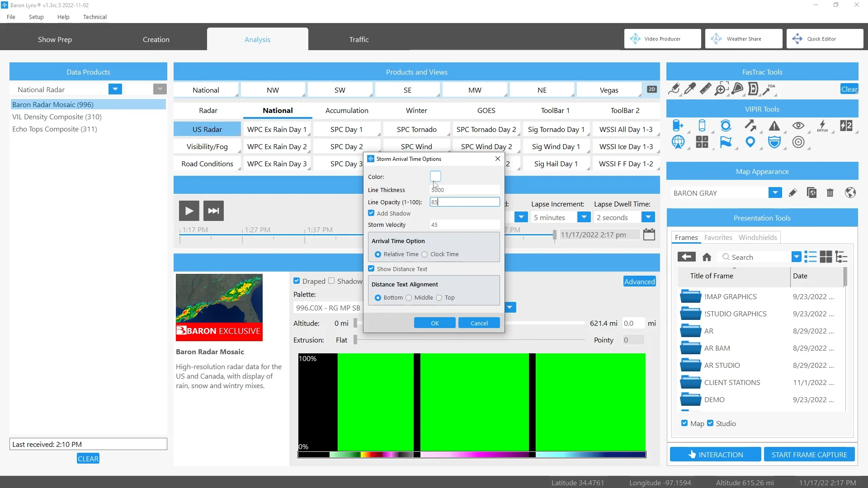Open the GOES products tab
The height and width of the screenshot is (488, 868).
486,111
